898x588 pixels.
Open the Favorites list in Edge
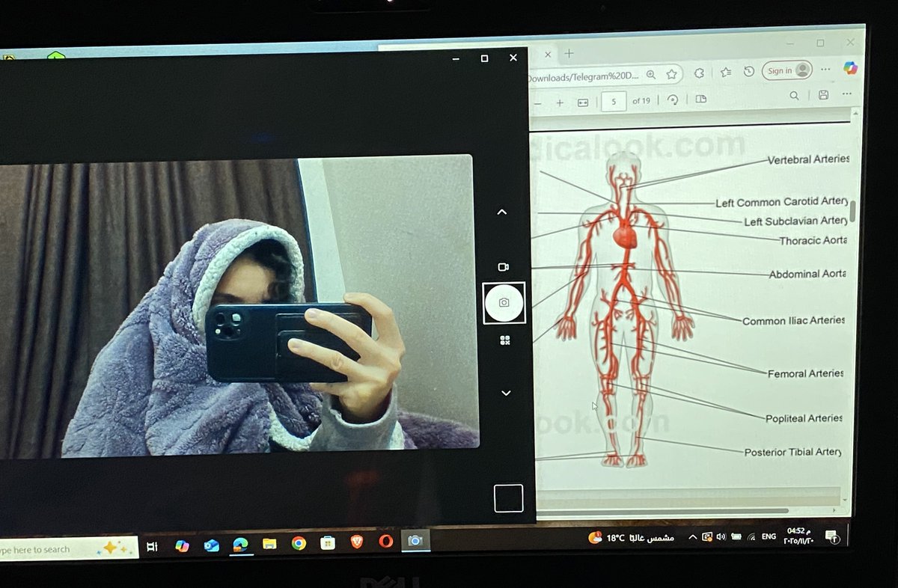[x=725, y=73]
